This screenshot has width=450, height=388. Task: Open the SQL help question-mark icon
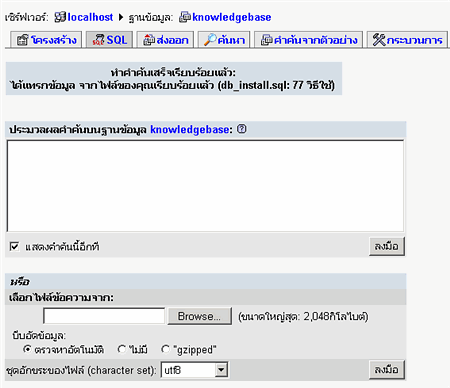(242, 129)
